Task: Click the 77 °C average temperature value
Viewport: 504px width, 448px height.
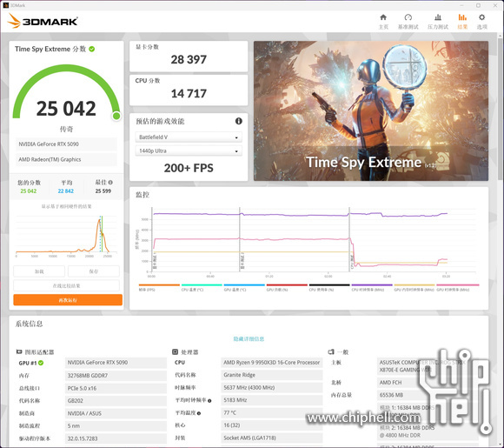Action: coord(272,412)
